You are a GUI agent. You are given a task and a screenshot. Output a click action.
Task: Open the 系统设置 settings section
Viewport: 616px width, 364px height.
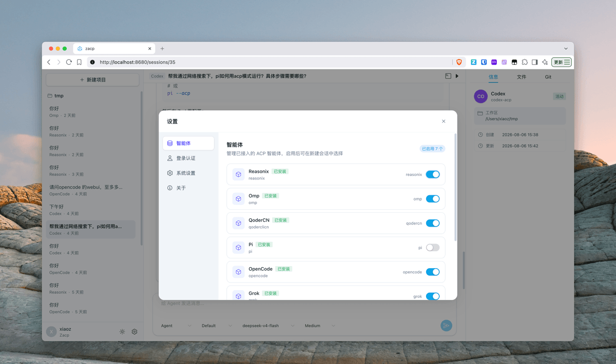[x=188, y=173]
